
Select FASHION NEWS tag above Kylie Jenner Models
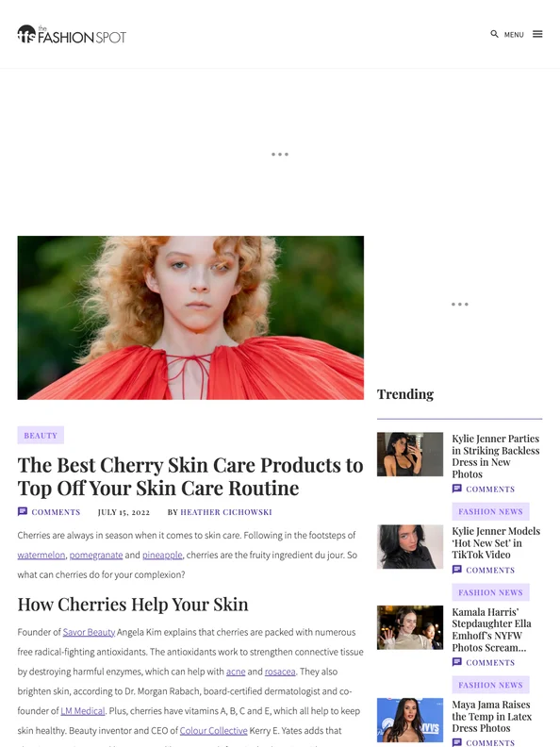point(490,511)
